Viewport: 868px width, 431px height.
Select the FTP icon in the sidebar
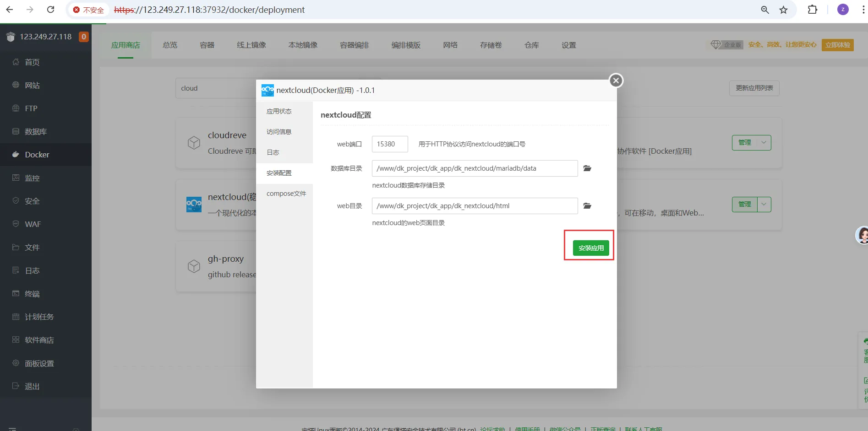[x=16, y=108]
